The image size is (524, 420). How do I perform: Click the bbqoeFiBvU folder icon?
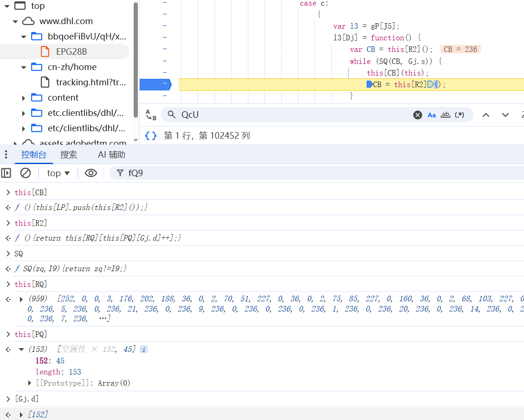pos(36,36)
